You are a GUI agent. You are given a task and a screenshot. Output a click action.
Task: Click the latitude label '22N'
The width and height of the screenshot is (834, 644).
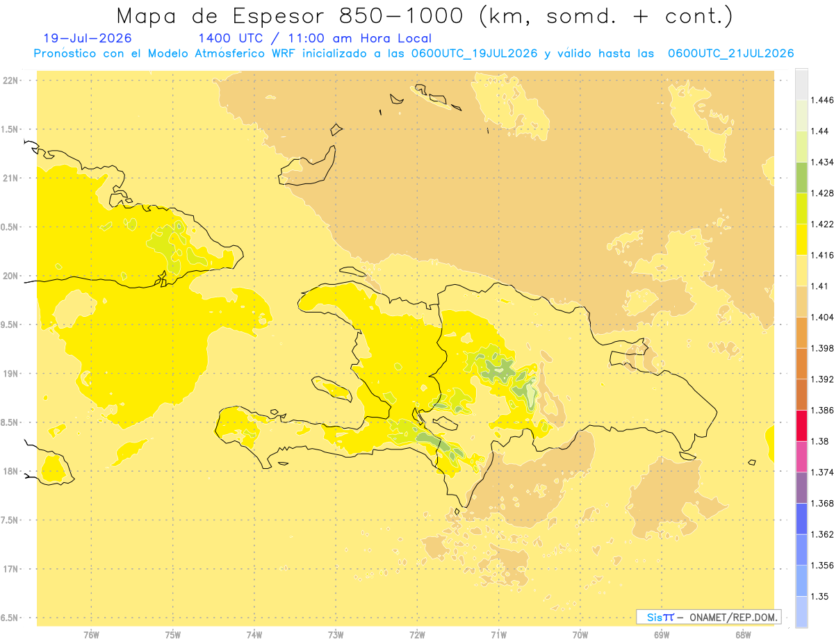click(10, 81)
